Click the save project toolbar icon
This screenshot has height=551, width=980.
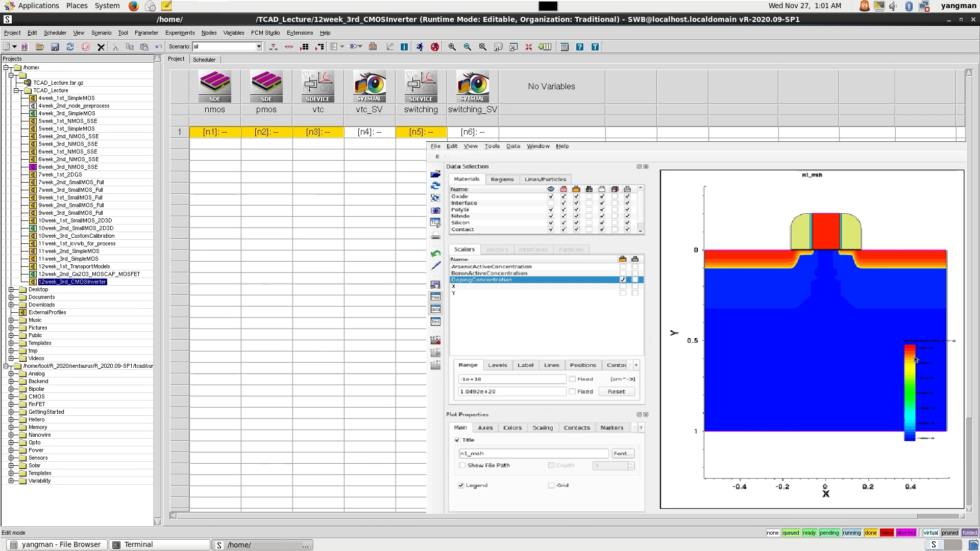point(55,47)
